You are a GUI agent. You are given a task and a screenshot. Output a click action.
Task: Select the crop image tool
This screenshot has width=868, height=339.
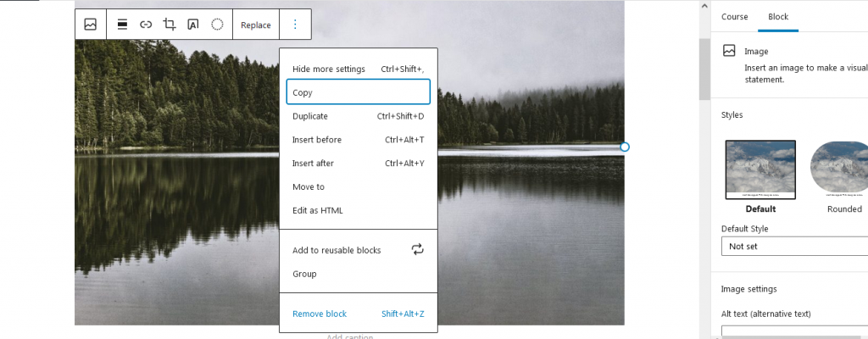coord(170,25)
